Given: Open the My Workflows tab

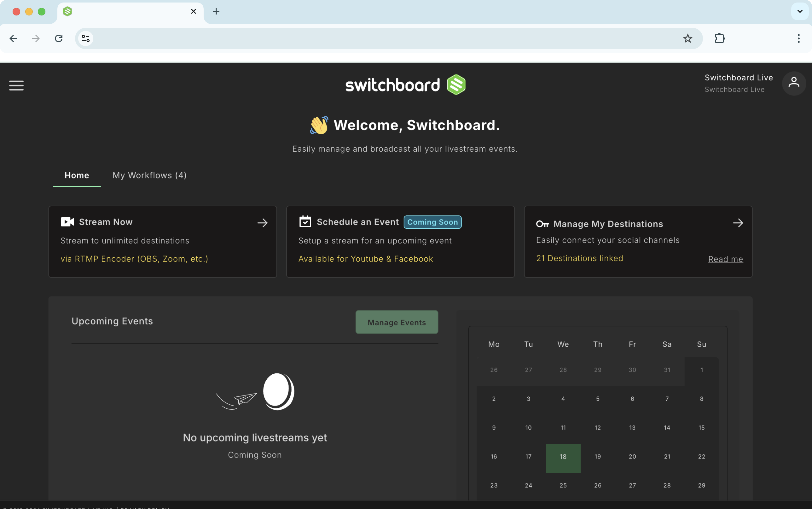Looking at the screenshot, I should [x=149, y=175].
